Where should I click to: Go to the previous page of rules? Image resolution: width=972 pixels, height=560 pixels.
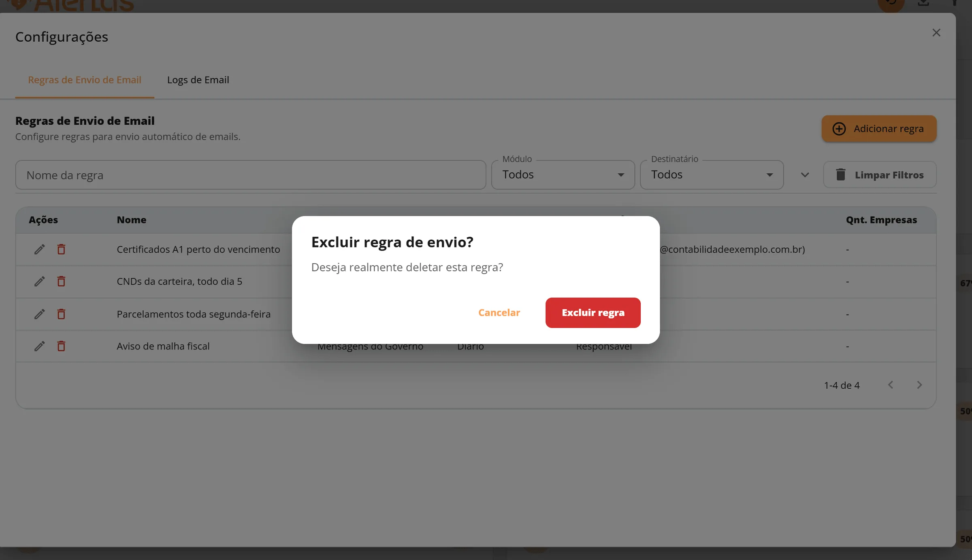(x=891, y=385)
